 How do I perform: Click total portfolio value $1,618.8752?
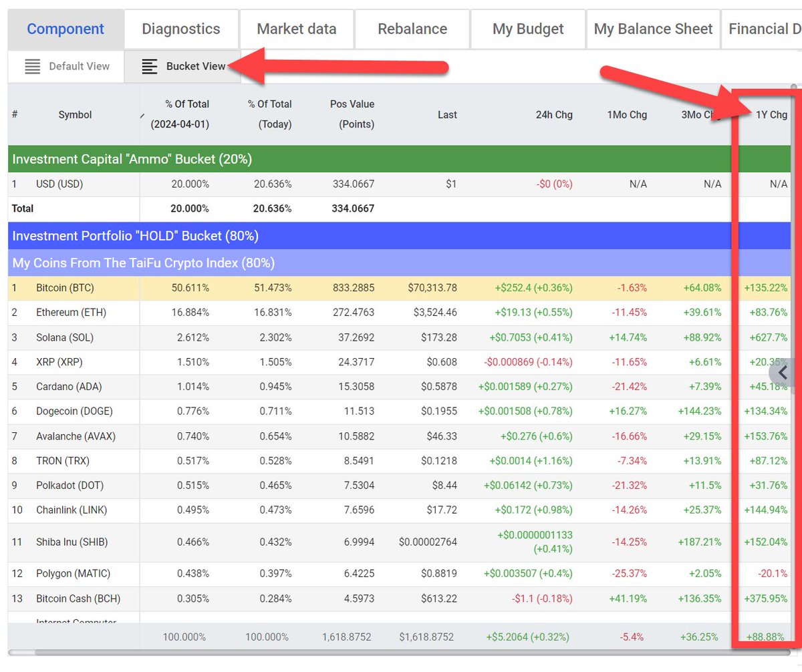click(428, 637)
